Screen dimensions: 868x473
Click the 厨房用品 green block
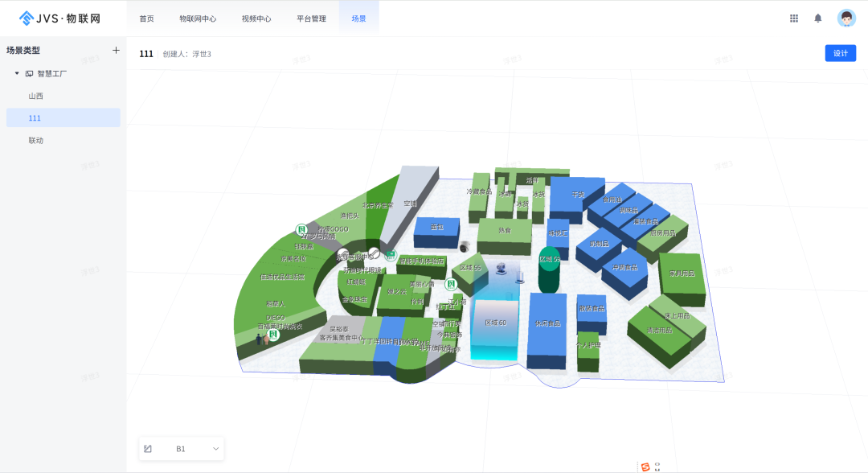click(662, 237)
